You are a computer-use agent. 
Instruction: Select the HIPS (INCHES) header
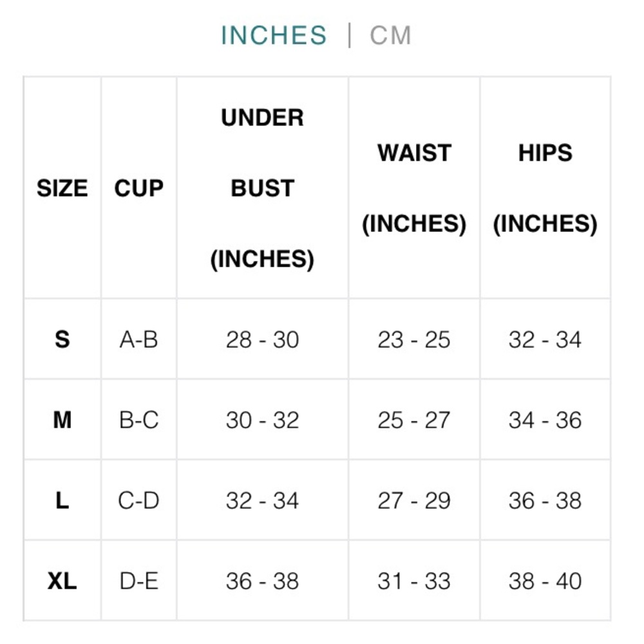545,188
